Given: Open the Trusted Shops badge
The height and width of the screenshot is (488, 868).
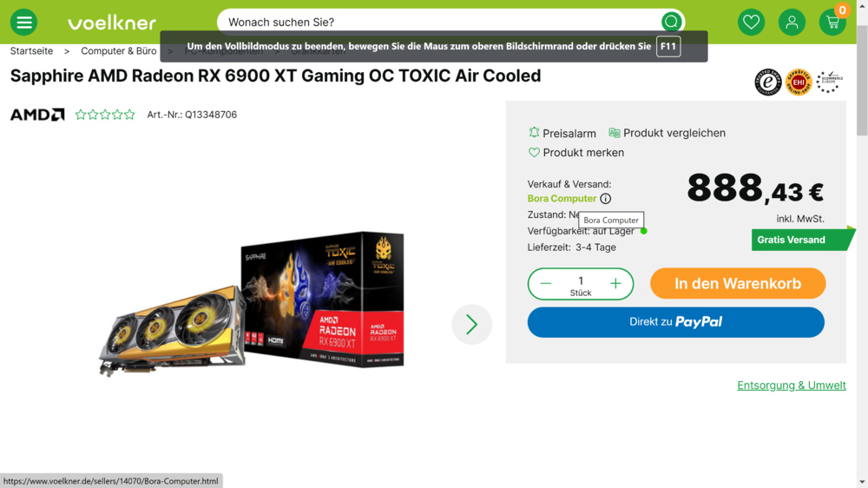Looking at the screenshot, I should point(768,82).
